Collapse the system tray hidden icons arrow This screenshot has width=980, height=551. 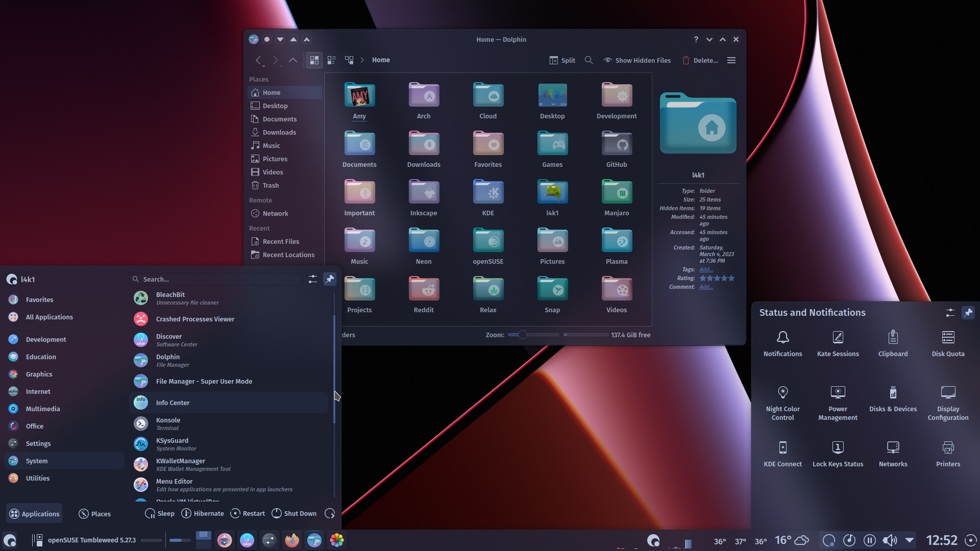click(x=910, y=540)
